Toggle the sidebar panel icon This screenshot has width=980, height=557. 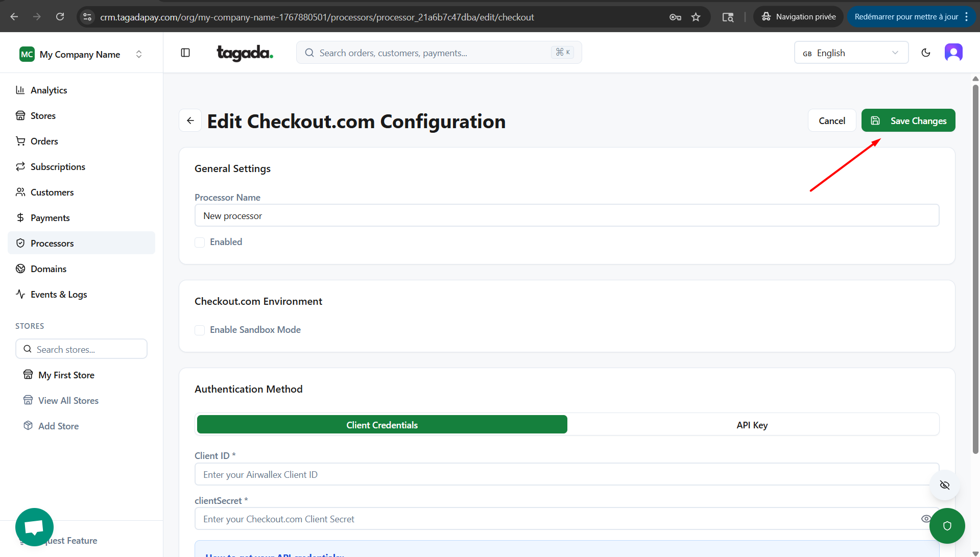point(185,53)
